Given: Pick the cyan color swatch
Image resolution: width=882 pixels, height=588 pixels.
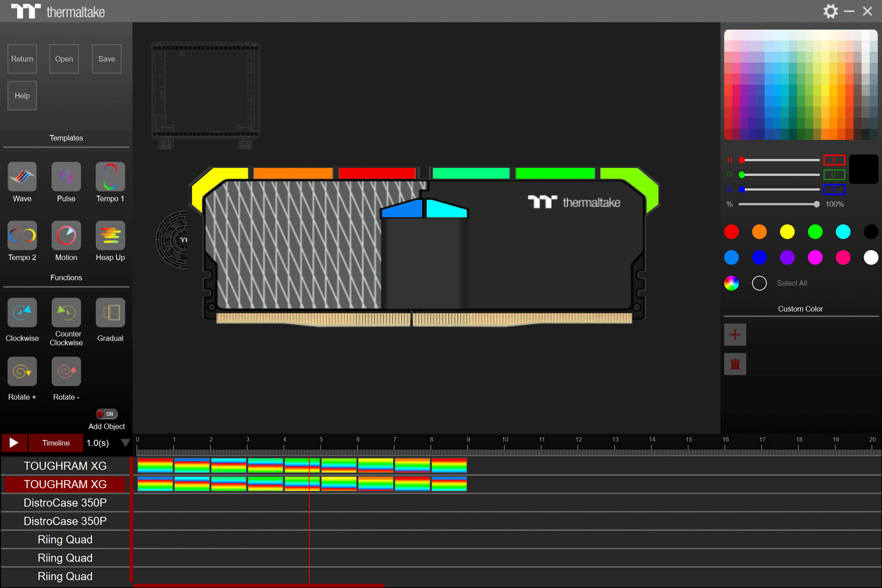Looking at the screenshot, I should click(843, 232).
